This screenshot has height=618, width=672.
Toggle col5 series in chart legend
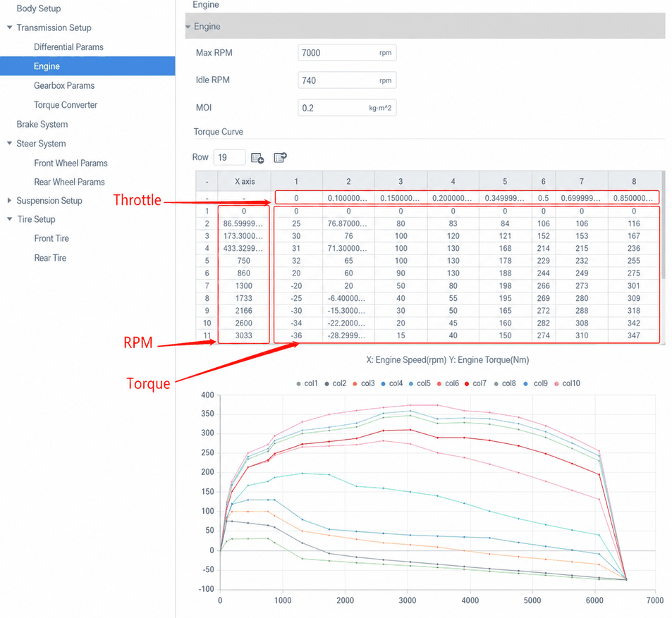pyautogui.click(x=420, y=383)
